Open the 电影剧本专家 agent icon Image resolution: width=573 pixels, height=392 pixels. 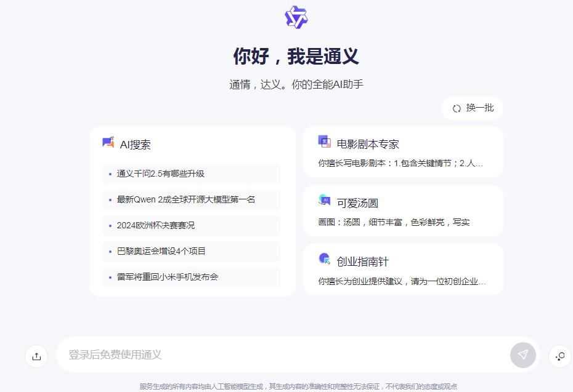325,142
